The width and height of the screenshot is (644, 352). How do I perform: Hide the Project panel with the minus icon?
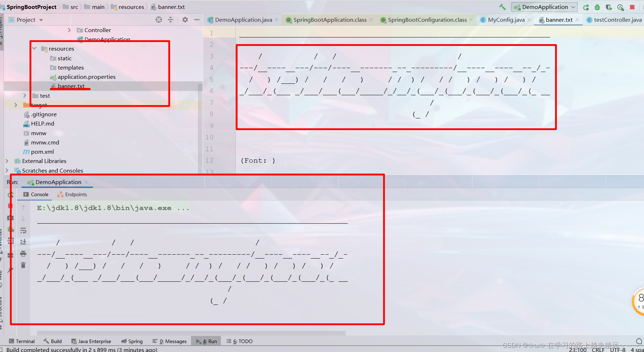(197, 20)
